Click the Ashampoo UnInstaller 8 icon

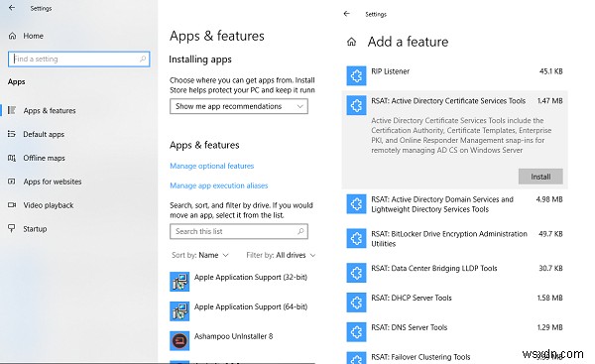pyautogui.click(x=179, y=340)
